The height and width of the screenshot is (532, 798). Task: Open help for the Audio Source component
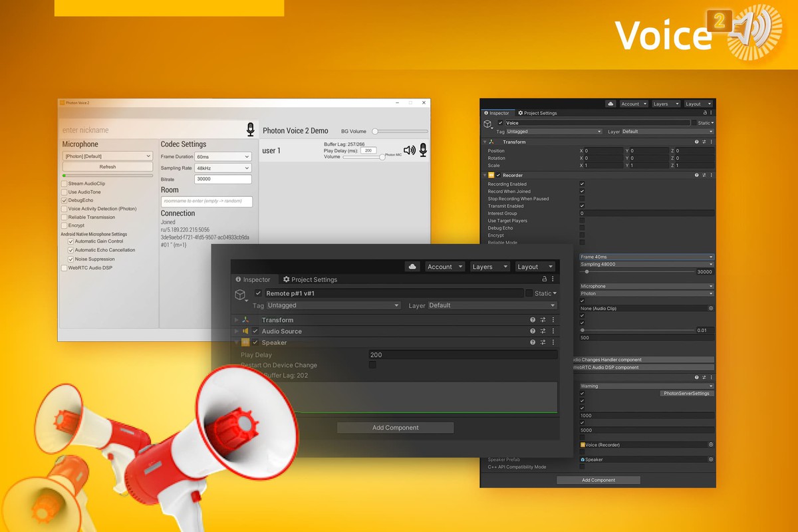[533, 331]
